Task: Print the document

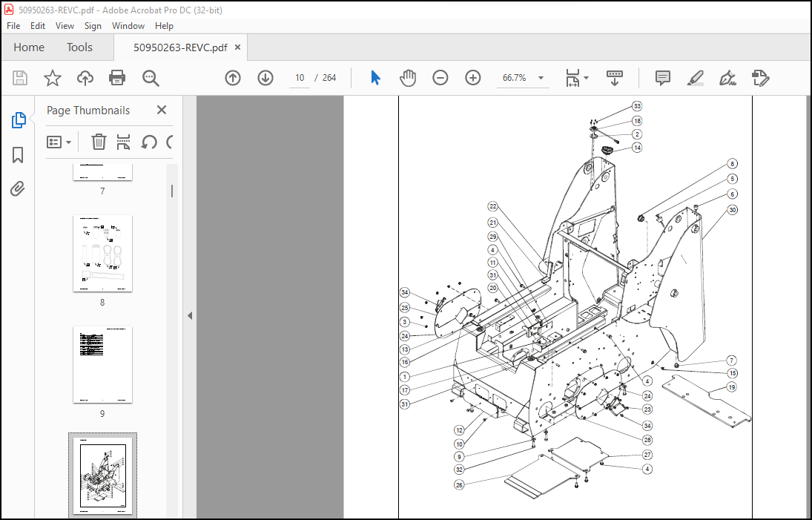Action: point(117,78)
